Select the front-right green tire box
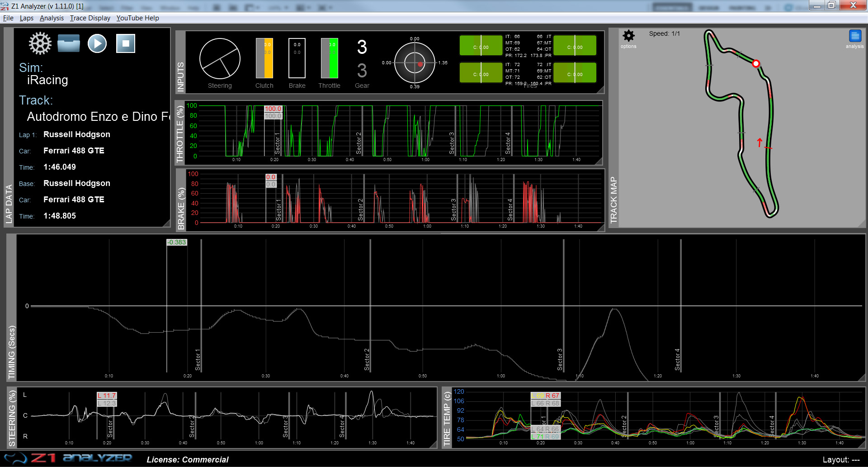Viewport: 868px width, 467px height. coord(575,45)
